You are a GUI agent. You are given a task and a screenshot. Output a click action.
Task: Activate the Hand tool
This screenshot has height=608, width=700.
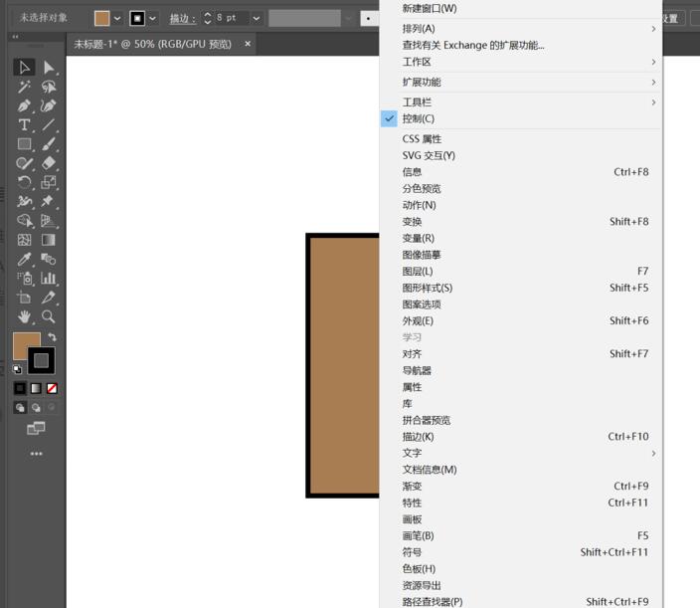pyautogui.click(x=25, y=316)
